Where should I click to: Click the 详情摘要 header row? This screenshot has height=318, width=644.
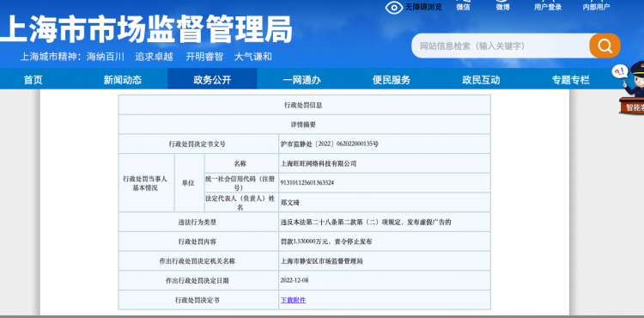pos(304,124)
